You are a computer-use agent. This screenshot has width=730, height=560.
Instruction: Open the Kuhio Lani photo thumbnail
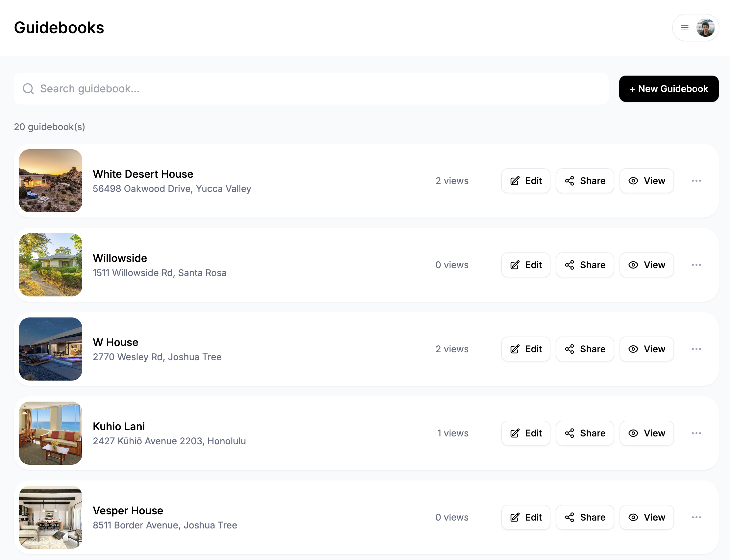51,433
